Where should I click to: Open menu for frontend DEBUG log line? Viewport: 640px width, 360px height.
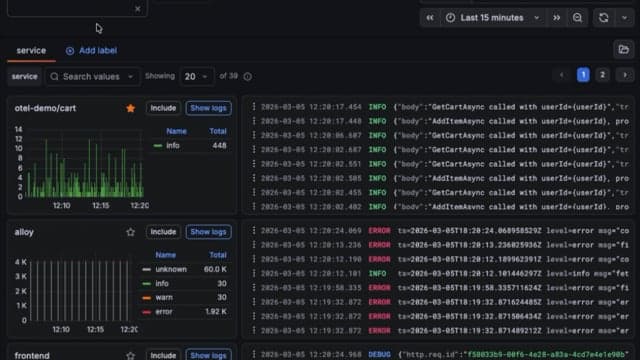tap(254, 355)
